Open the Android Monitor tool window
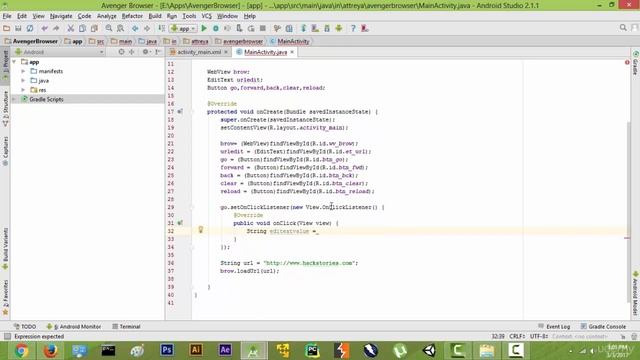The image size is (640, 360). pyautogui.click(x=74, y=327)
